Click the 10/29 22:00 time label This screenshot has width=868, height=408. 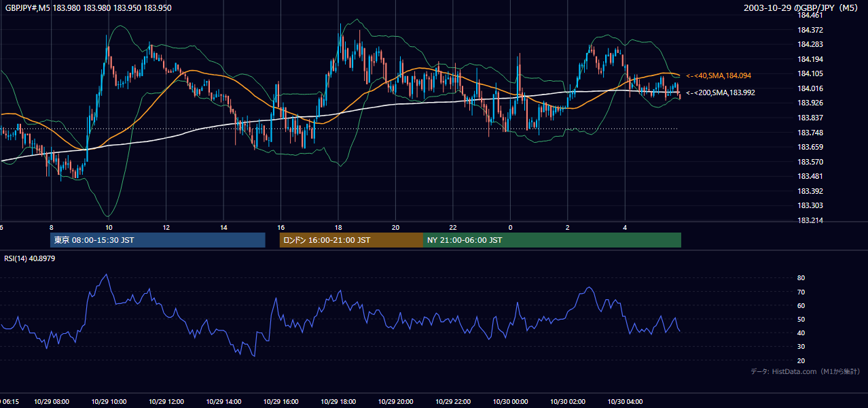[453, 402]
